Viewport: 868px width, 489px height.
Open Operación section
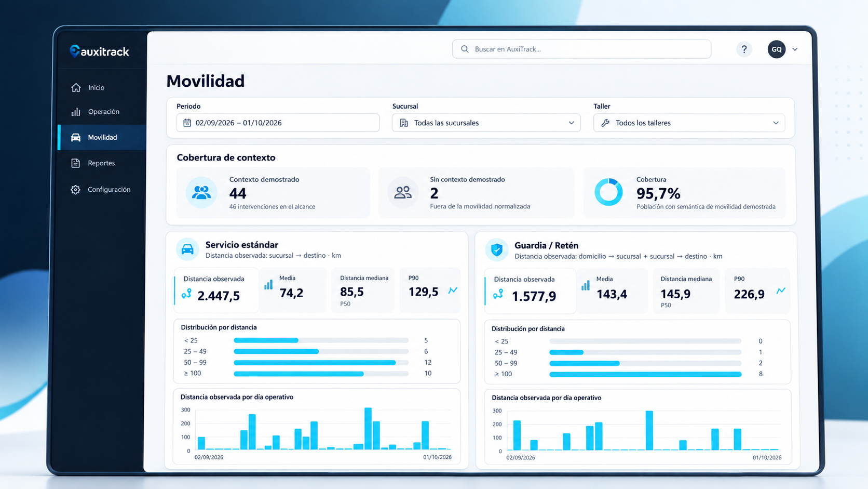click(x=102, y=112)
